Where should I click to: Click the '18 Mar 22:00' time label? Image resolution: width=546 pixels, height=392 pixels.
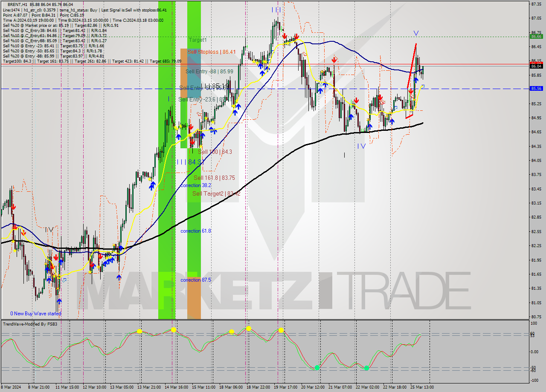coord(258,387)
